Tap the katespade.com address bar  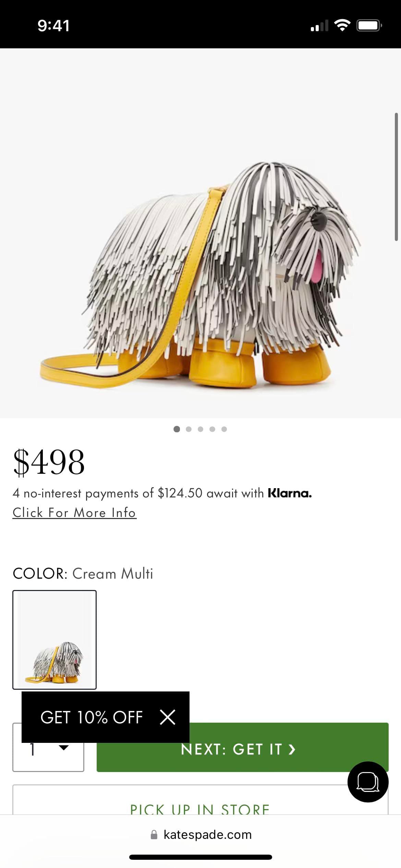200,834
